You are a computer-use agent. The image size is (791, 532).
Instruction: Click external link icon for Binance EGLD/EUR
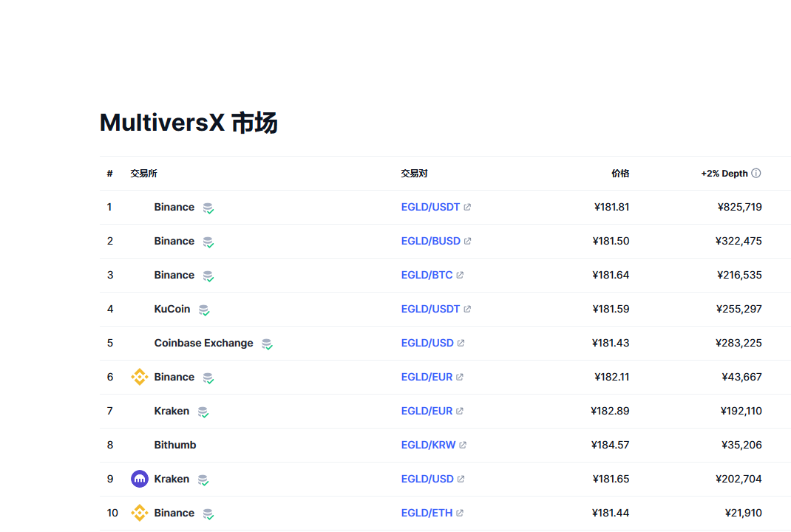click(x=460, y=377)
